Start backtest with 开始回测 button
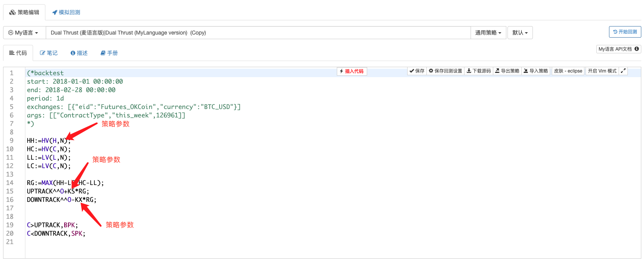The image size is (644, 261). click(x=625, y=32)
